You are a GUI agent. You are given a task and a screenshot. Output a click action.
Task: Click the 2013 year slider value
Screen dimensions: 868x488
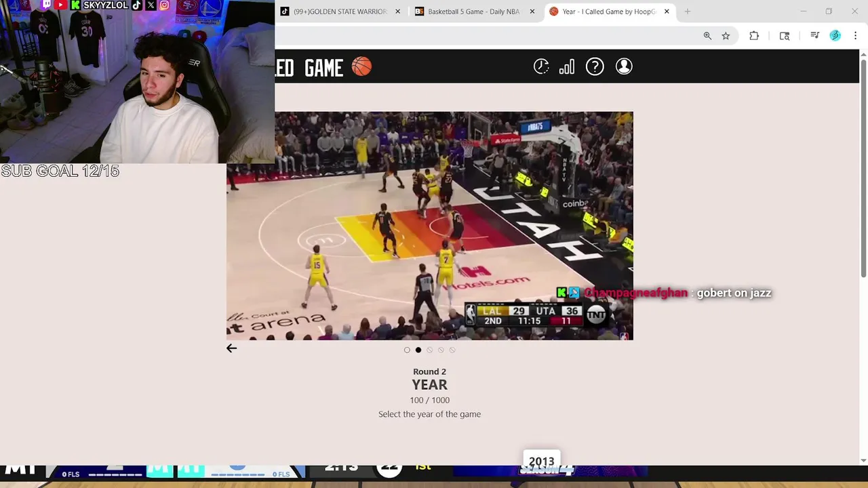pos(541,461)
